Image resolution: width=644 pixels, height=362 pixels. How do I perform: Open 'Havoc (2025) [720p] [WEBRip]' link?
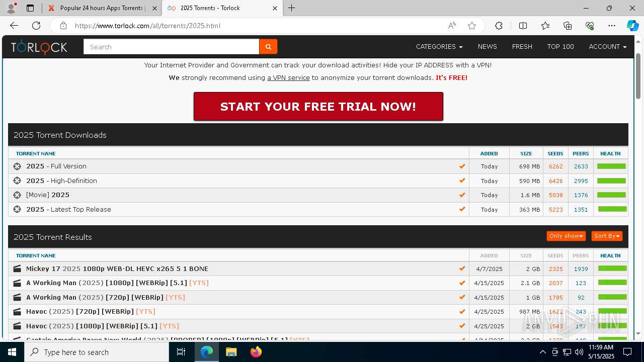(91, 312)
